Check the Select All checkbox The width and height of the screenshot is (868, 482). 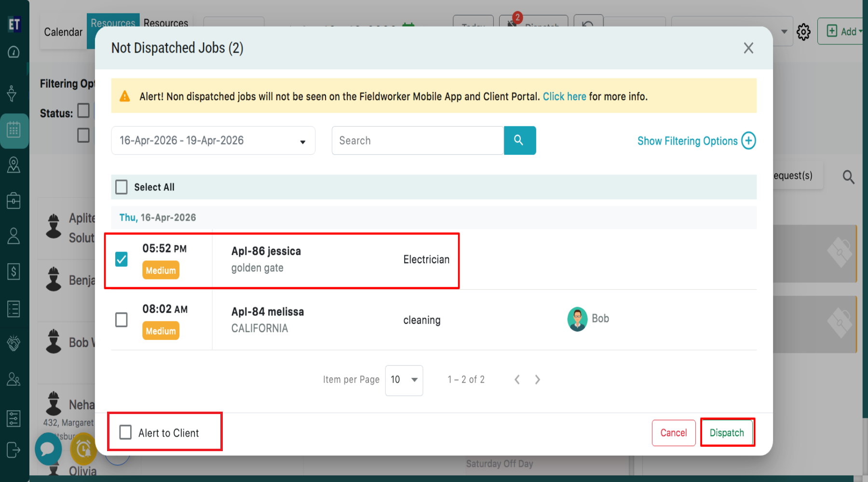click(122, 187)
